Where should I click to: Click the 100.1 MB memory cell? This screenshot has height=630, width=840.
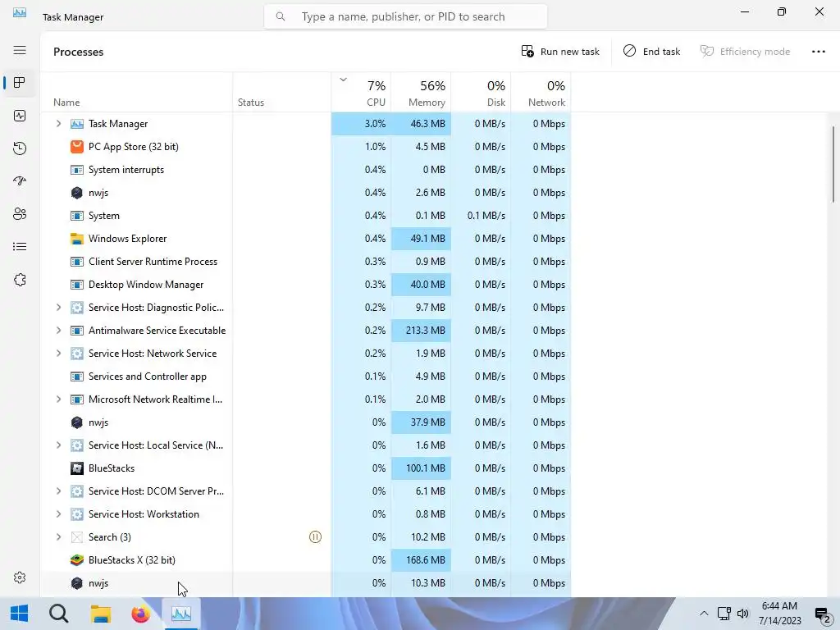(421, 468)
